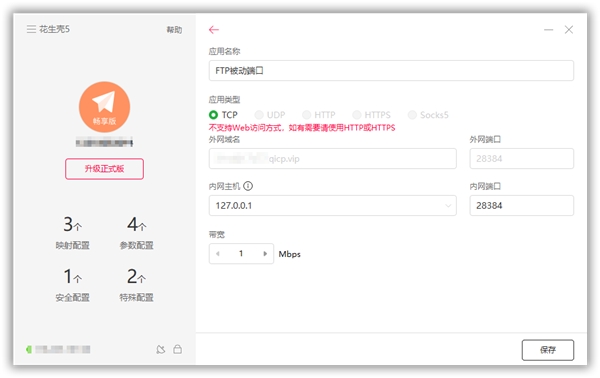Image resolution: width=600 pixels, height=378 pixels.
Task: Select the TCP application type
Action: coord(223,115)
